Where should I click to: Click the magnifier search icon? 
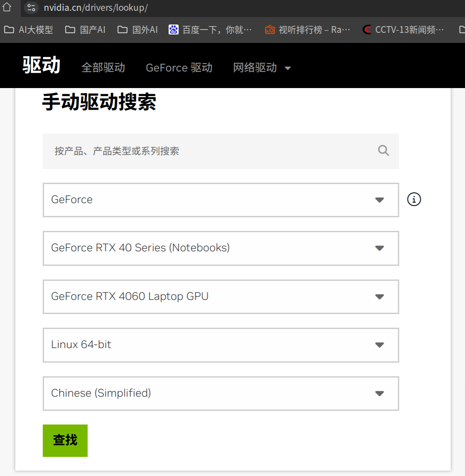[x=383, y=151]
